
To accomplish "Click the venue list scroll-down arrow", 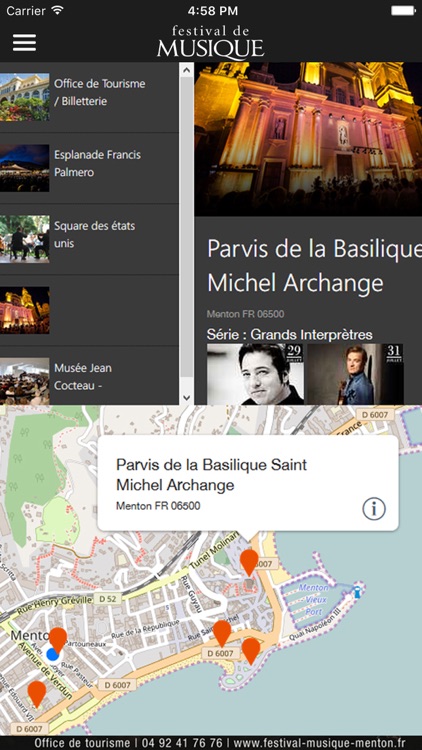I will [x=187, y=397].
